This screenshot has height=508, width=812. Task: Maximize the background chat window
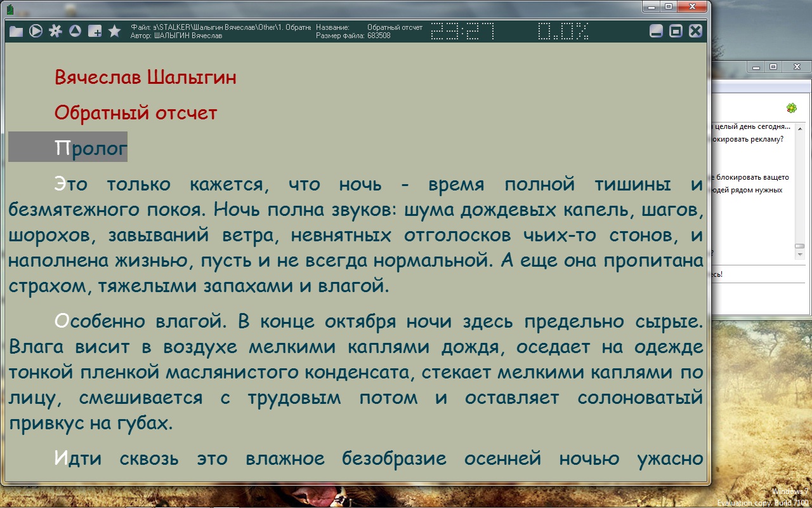tap(773, 67)
